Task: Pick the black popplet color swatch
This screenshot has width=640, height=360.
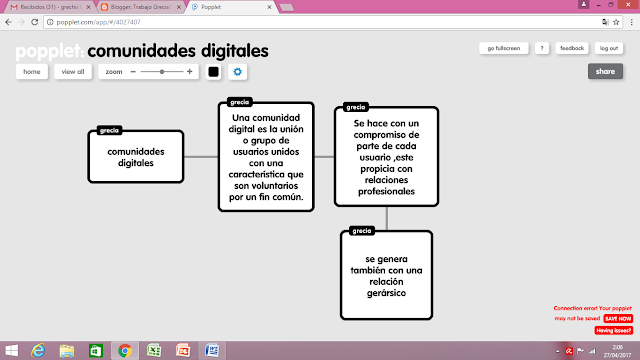Action: tap(213, 72)
